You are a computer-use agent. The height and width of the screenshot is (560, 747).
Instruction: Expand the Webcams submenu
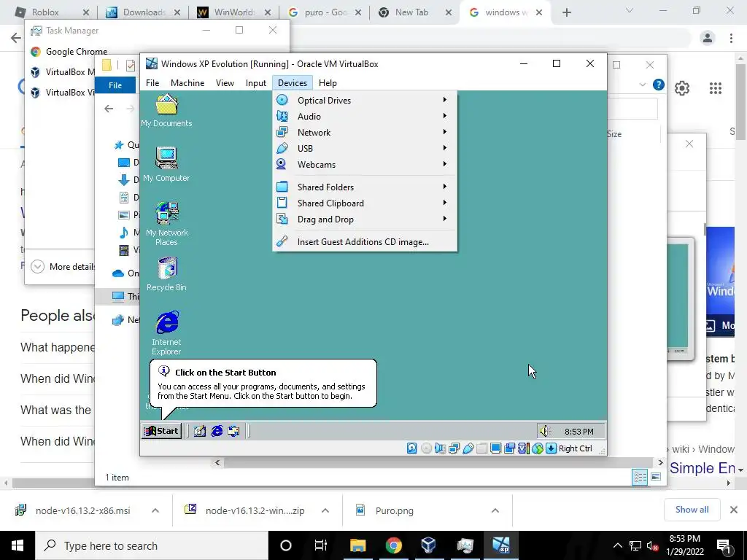pyautogui.click(x=365, y=164)
